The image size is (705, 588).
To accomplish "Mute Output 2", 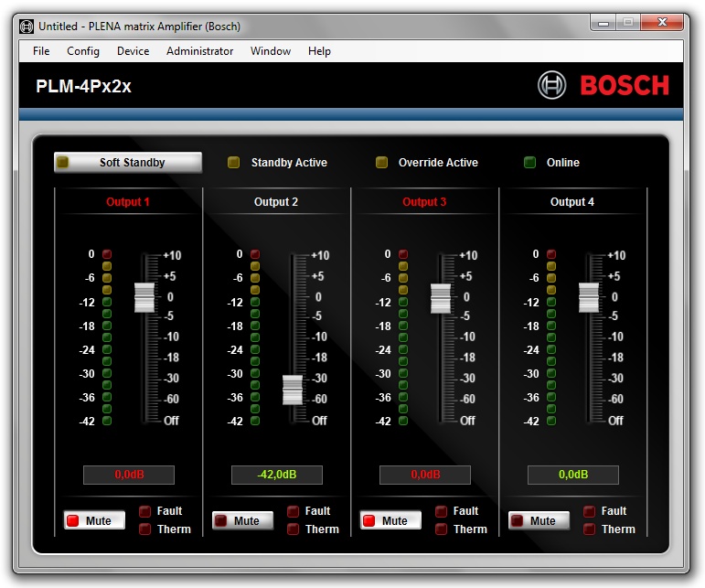I will (242, 520).
